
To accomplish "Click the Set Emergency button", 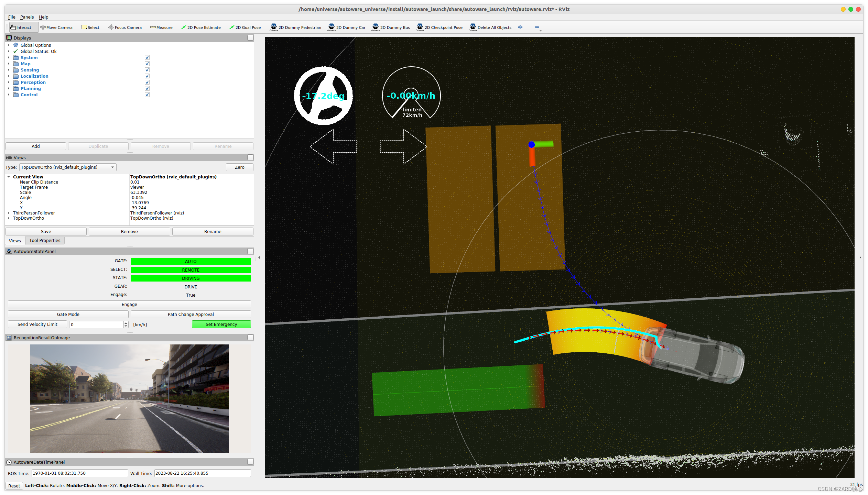I will [220, 324].
